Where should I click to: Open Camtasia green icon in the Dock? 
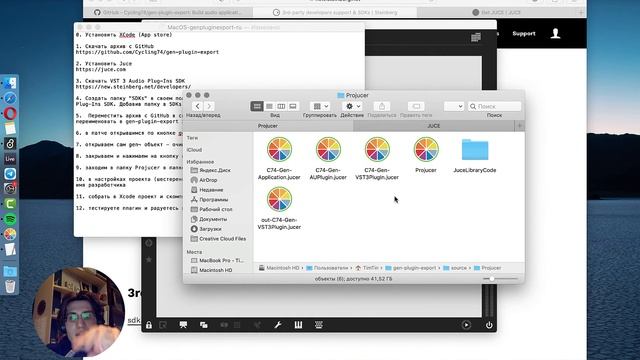coord(10,204)
